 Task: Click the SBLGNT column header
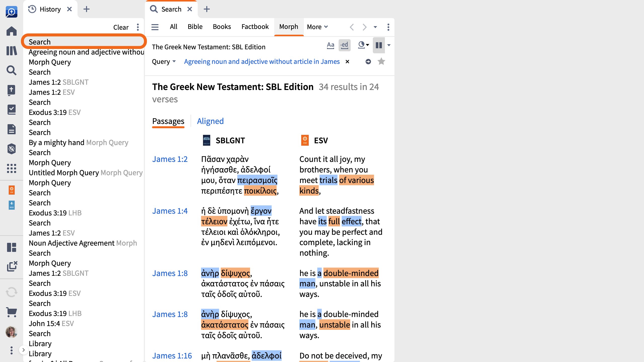pos(224,140)
